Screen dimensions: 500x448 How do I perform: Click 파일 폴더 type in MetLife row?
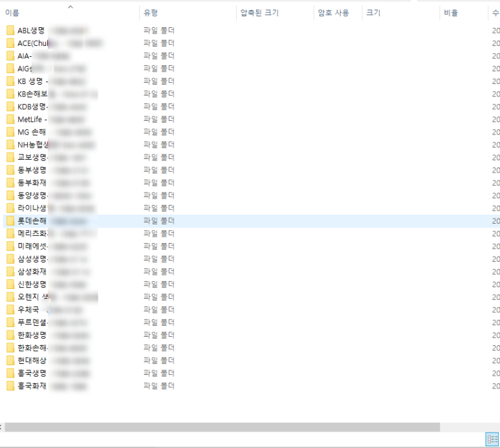point(159,119)
